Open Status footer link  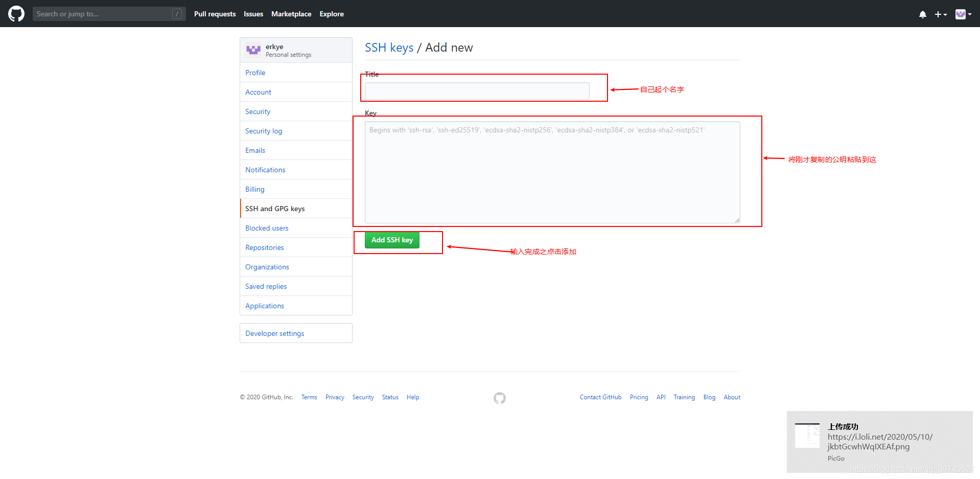point(390,397)
